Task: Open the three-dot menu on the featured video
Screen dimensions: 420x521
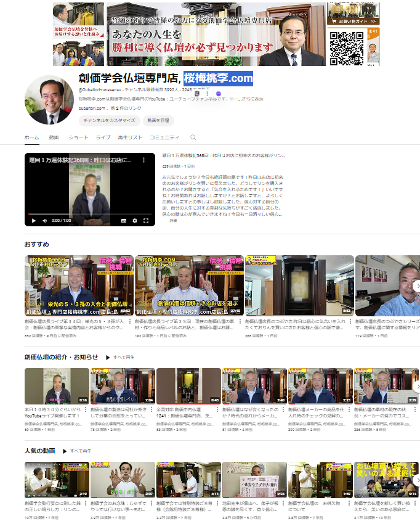Action: pyautogui.click(x=144, y=160)
